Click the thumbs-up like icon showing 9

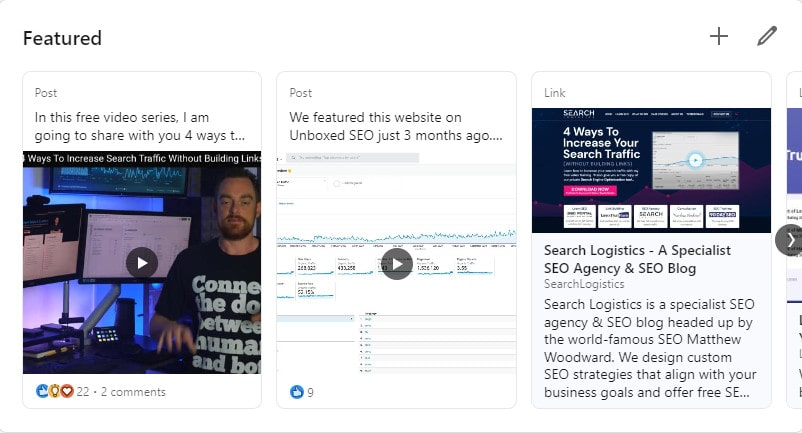coord(296,392)
